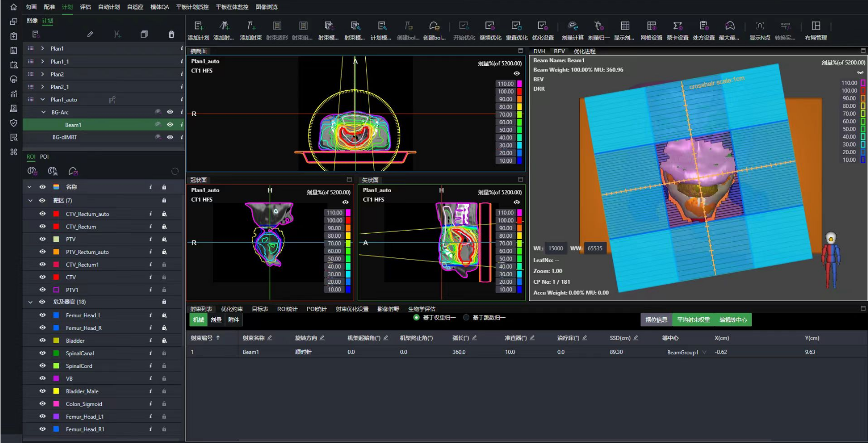Open the 优化约束 tab in the bottom panel

point(232,309)
